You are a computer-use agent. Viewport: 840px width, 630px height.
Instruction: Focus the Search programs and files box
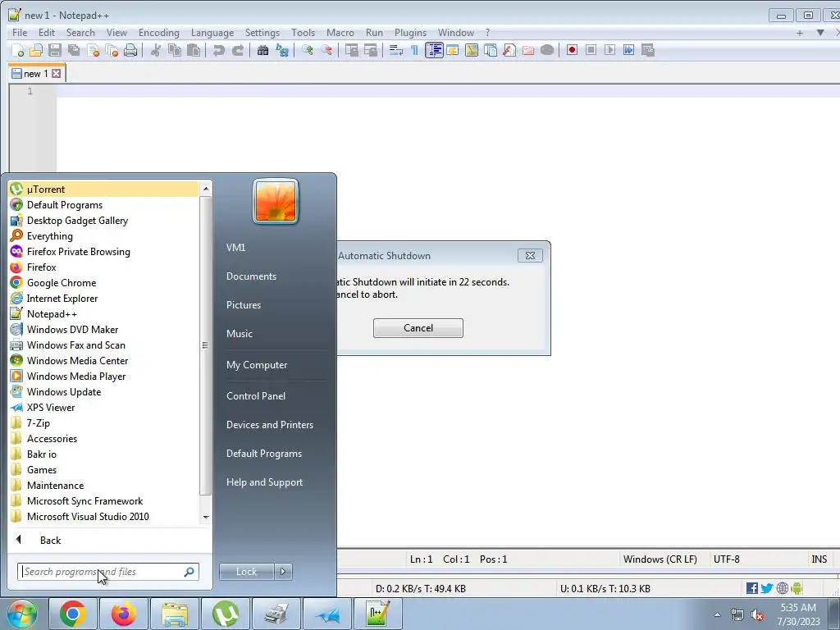(107, 572)
